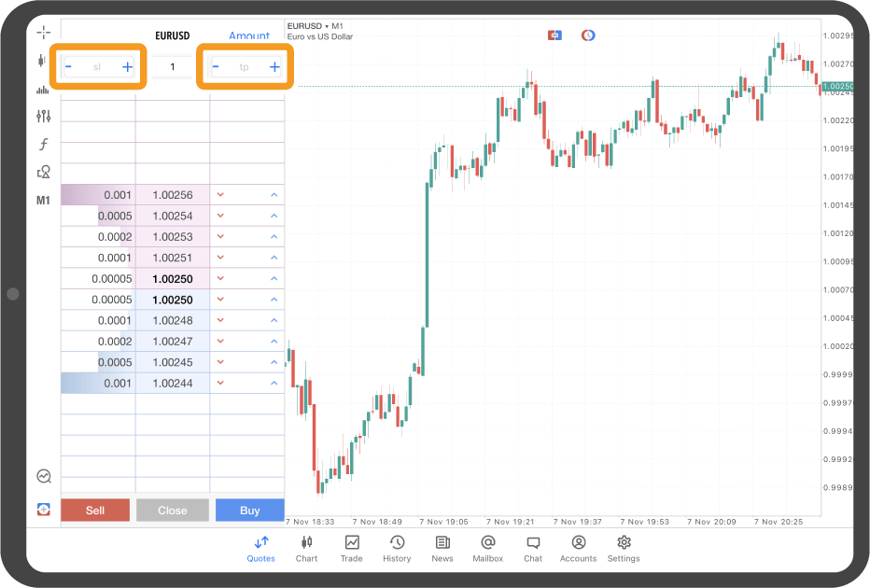Open the Trade tab

click(x=352, y=549)
